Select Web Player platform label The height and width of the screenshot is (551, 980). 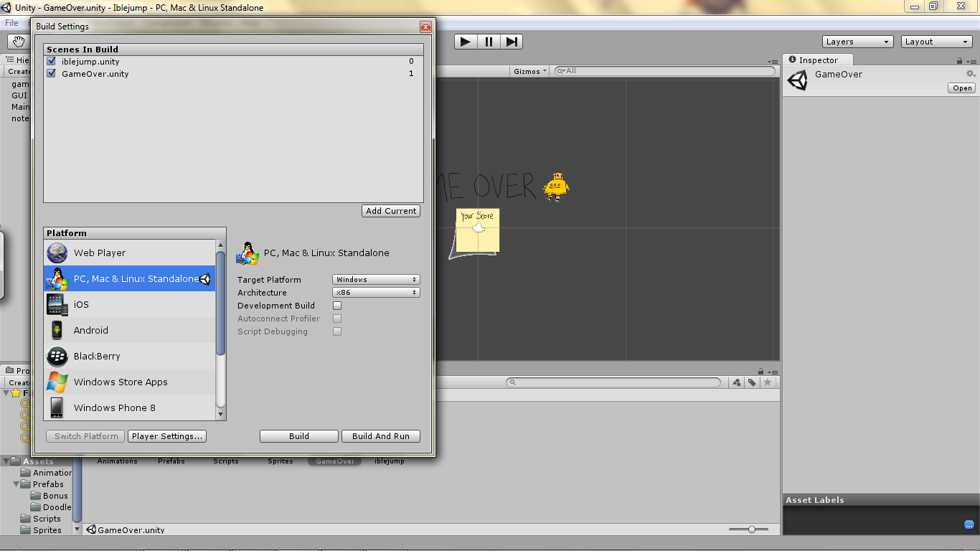[x=100, y=253]
